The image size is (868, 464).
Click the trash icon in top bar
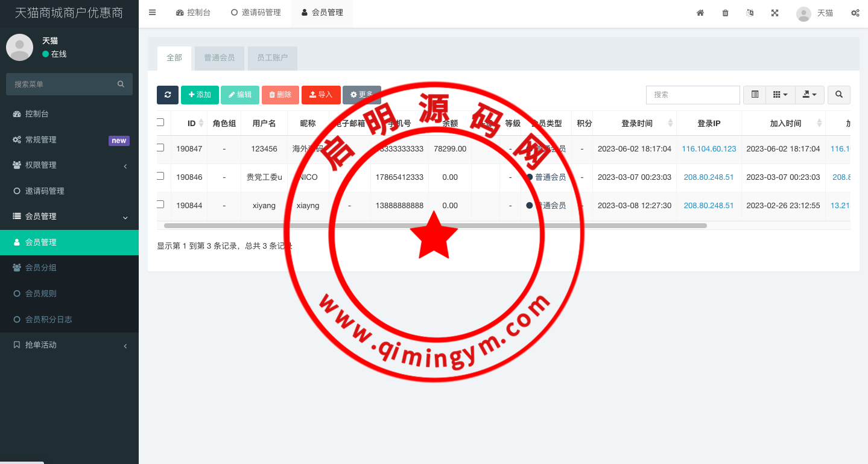(725, 13)
